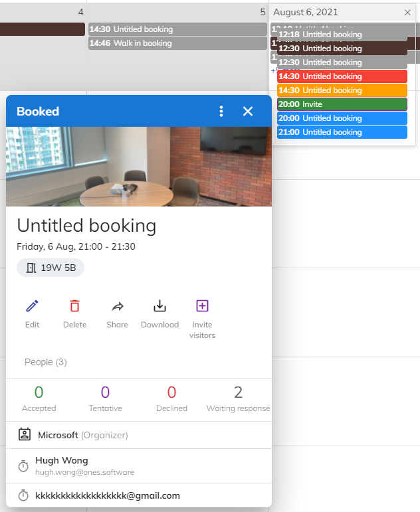Close the August 6, 2021 popup
The image size is (420, 512).
tap(407, 13)
